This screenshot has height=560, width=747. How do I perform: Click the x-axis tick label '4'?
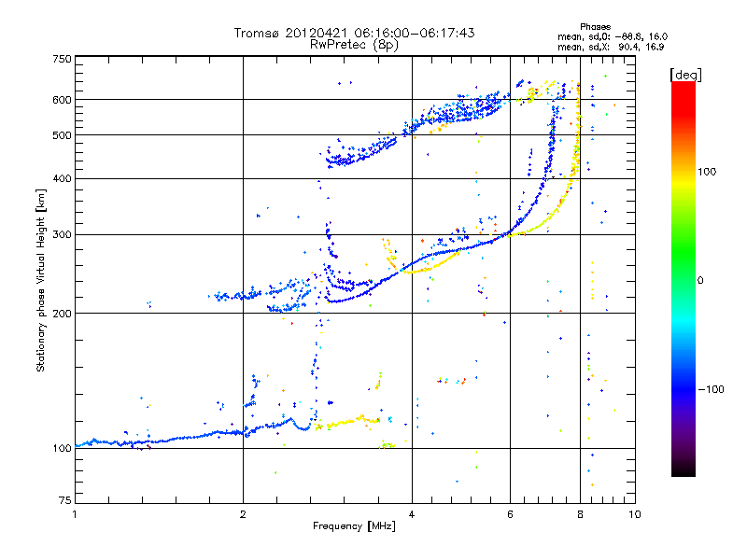point(412,514)
